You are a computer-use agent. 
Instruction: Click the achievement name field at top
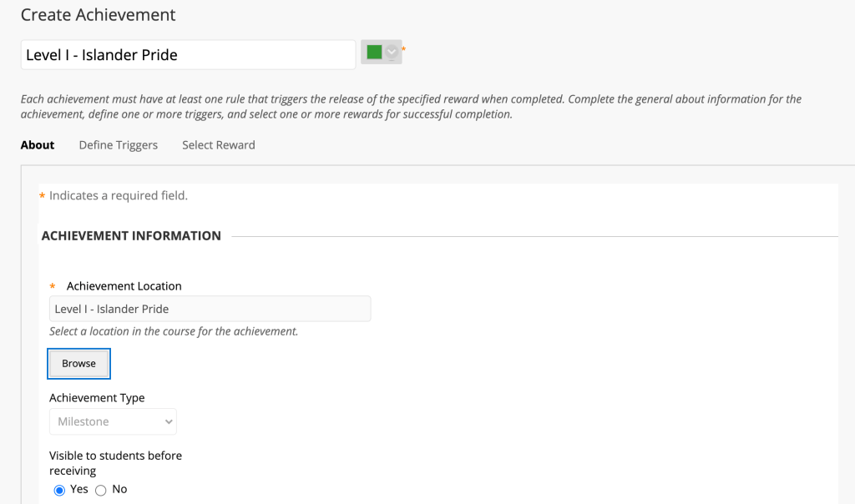pos(188,55)
